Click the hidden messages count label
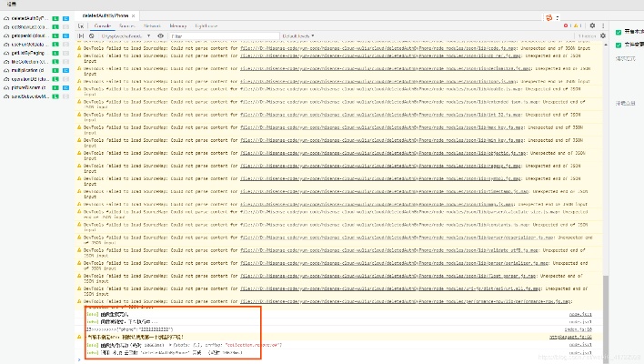This screenshot has width=644, height=364. [x=588, y=36]
